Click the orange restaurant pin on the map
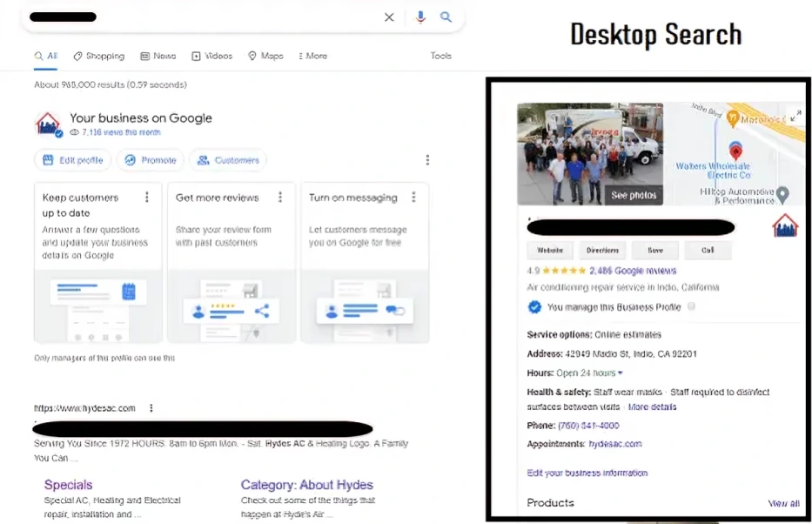 point(732,118)
